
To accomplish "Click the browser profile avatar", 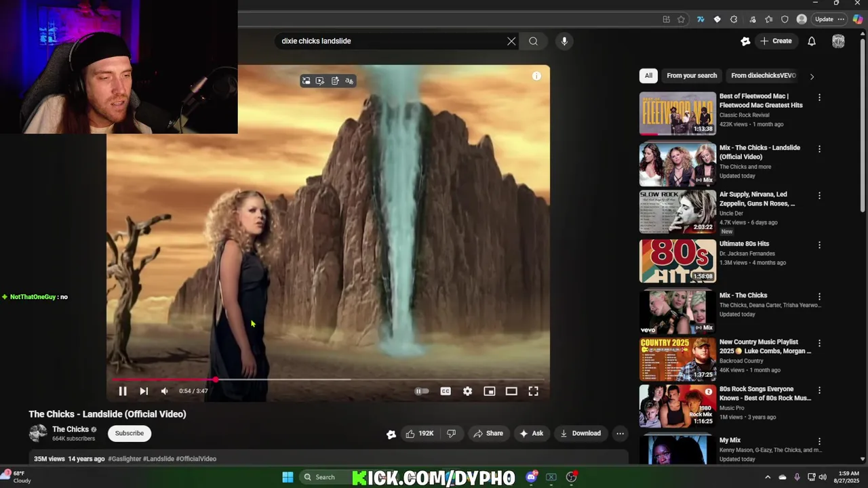I will [x=802, y=20].
